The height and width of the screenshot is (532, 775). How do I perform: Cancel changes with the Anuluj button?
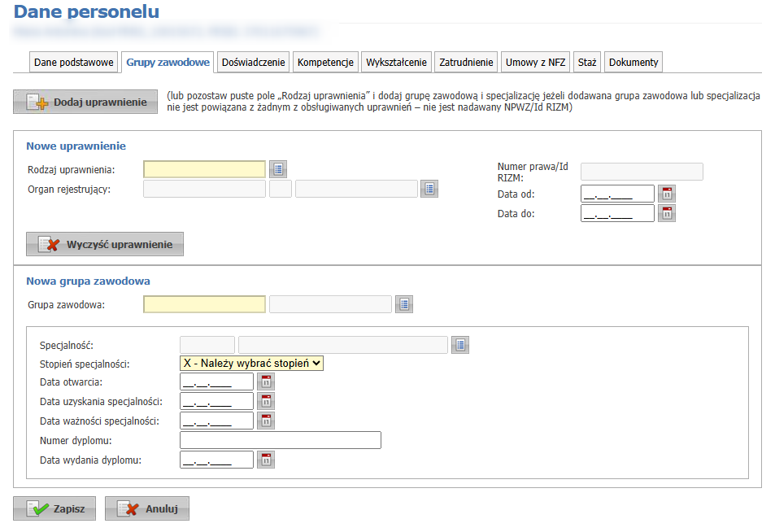(x=147, y=508)
